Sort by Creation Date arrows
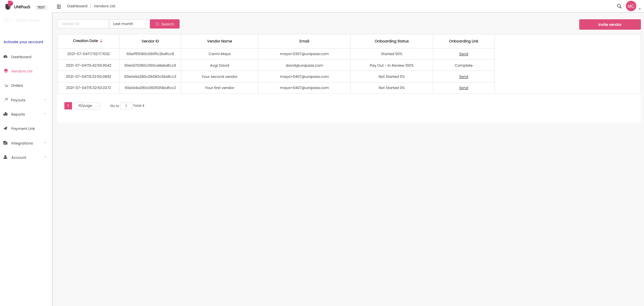The height and width of the screenshot is (306, 644). click(x=101, y=41)
